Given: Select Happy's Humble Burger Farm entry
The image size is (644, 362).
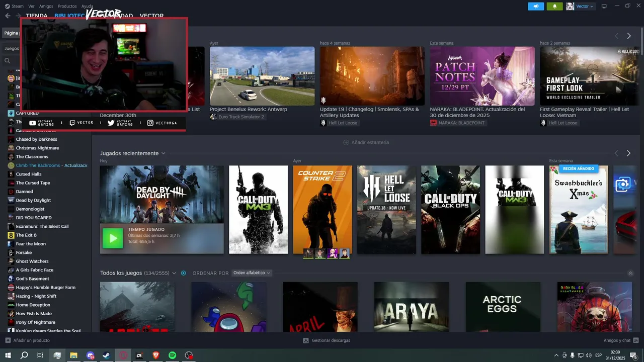Looking at the screenshot, I should tap(45, 288).
